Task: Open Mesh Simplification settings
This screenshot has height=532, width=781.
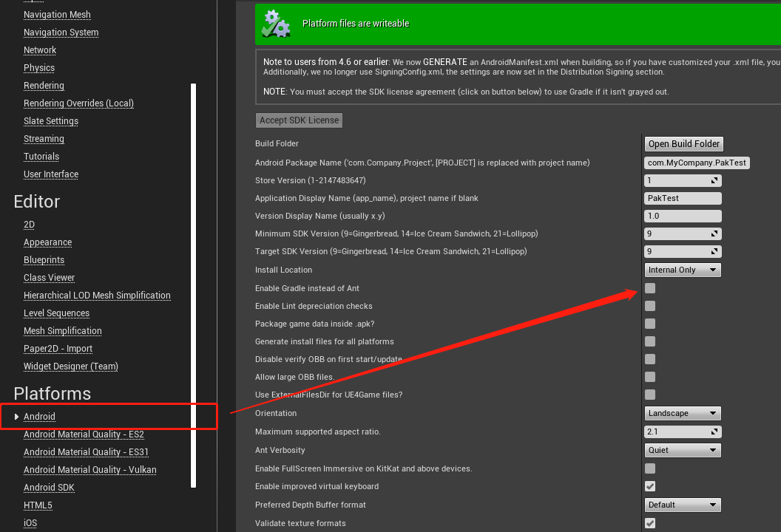Action: coord(63,331)
